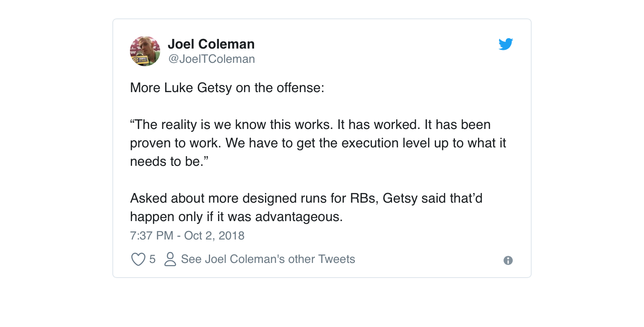The height and width of the screenshot is (327, 644).
Task: Open the Joel Coleman display name
Action: (211, 44)
